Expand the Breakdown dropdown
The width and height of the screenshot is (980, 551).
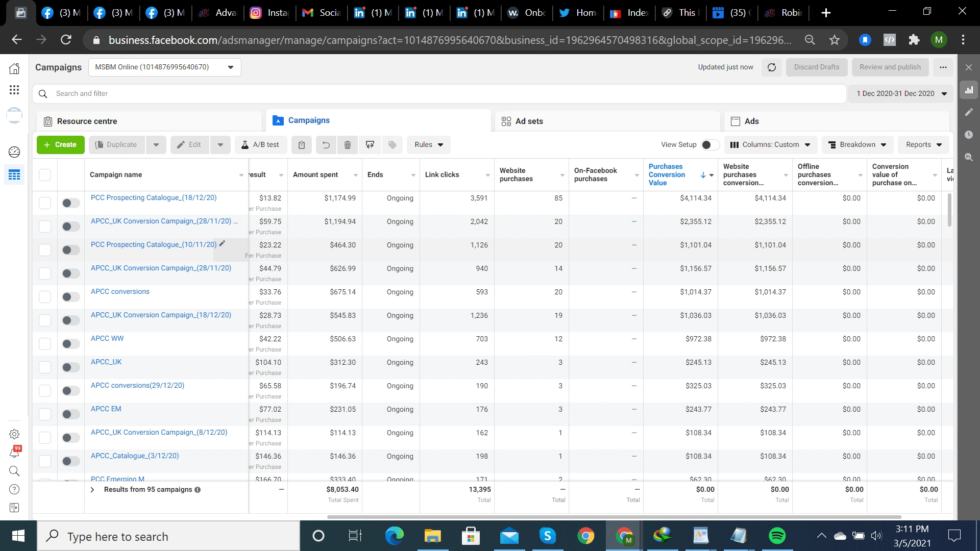click(x=857, y=145)
